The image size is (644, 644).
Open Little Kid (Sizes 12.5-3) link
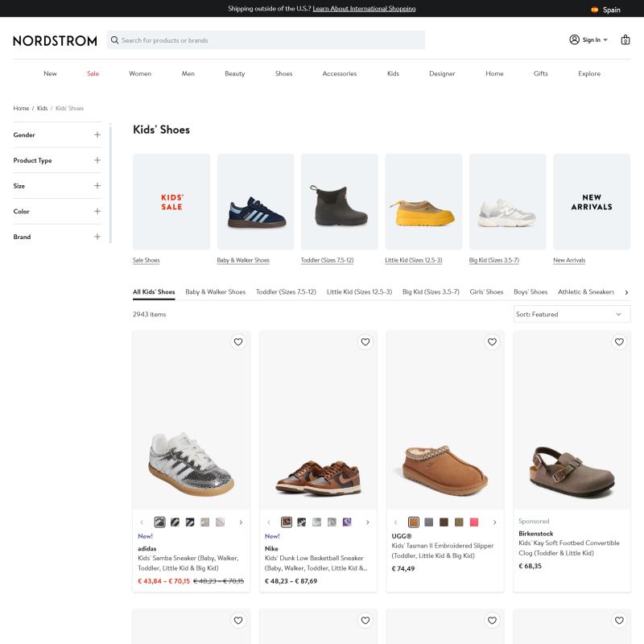click(x=413, y=260)
